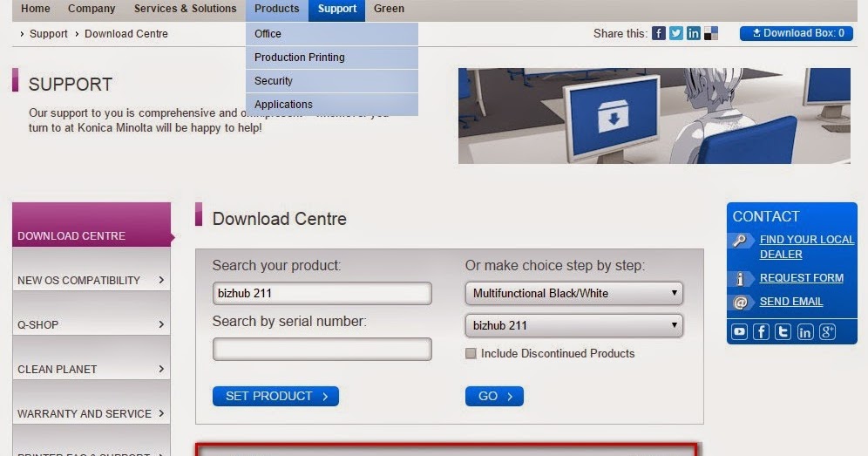868x456 pixels.
Task: Follow the Send Email link
Action: pos(791,302)
